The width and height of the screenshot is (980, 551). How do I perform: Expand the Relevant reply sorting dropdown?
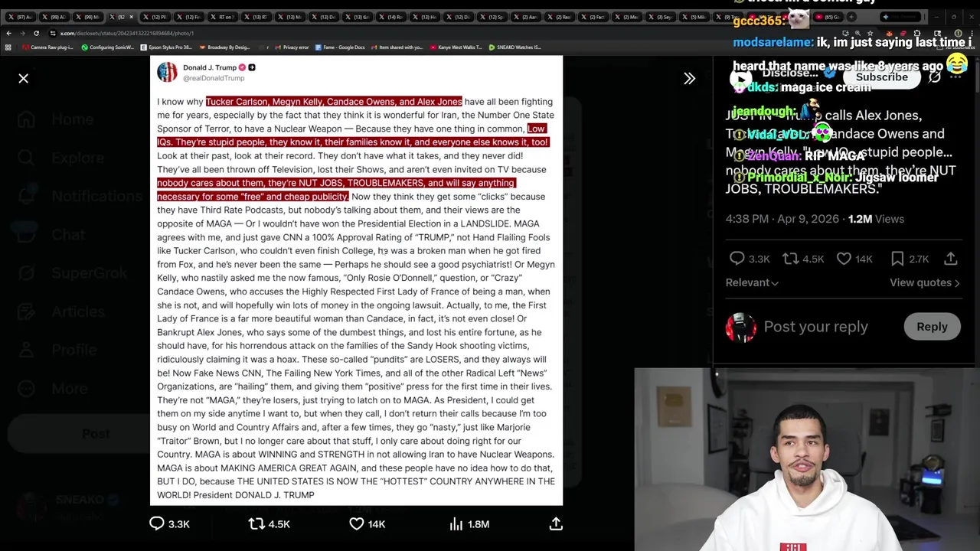point(752,282)
